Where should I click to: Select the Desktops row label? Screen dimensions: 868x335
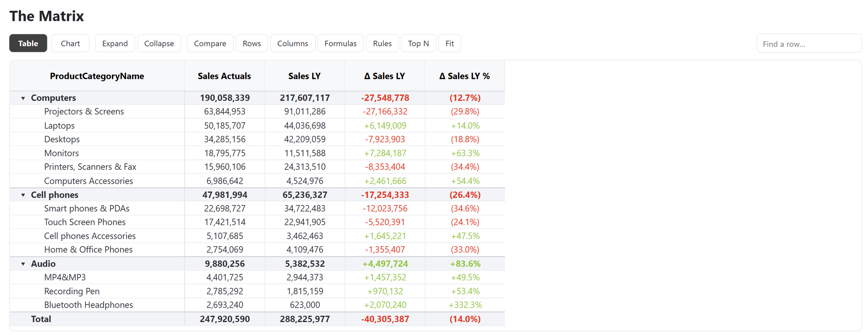(62, 140)
